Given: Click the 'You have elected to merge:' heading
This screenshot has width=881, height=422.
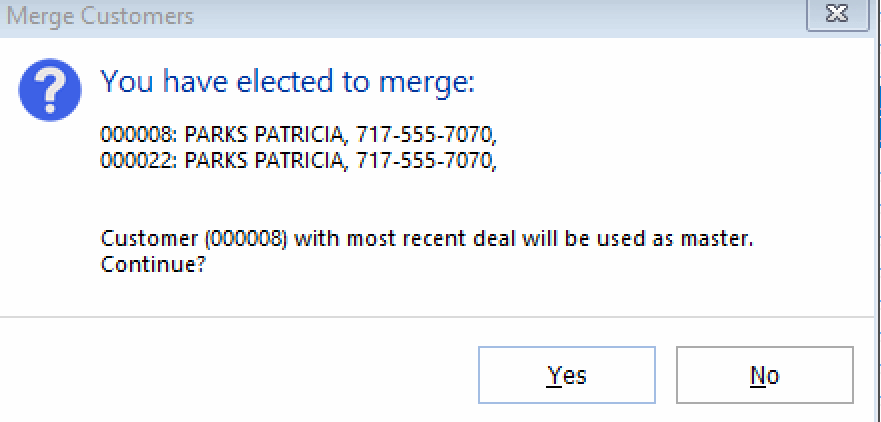Looking at the screenshot, I should click(287, 81).
